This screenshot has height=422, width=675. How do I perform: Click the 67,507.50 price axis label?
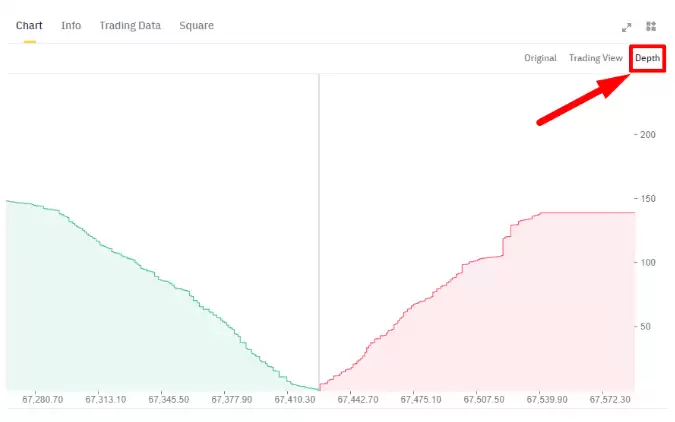[x=484, y=399]
